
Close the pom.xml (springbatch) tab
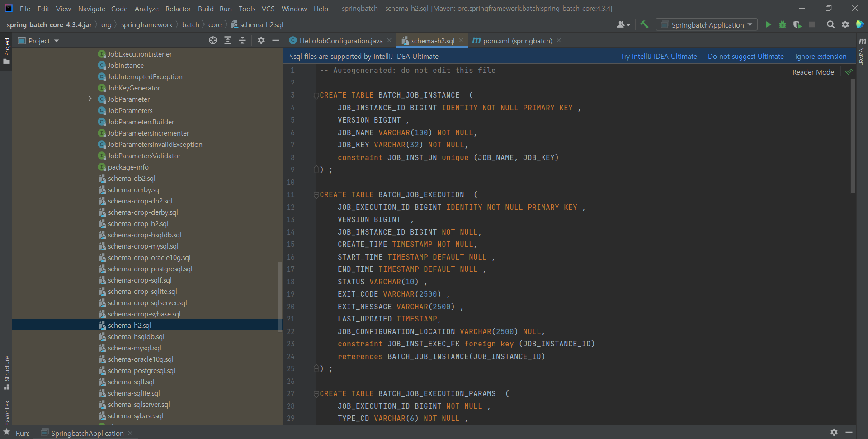(x=559, y=41)
